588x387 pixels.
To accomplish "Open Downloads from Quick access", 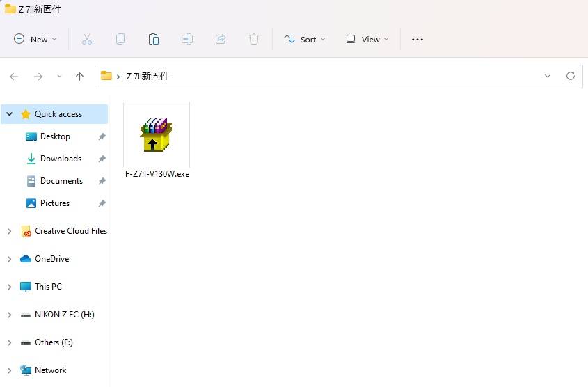I will pyautogui.click(x=61, y=159).
